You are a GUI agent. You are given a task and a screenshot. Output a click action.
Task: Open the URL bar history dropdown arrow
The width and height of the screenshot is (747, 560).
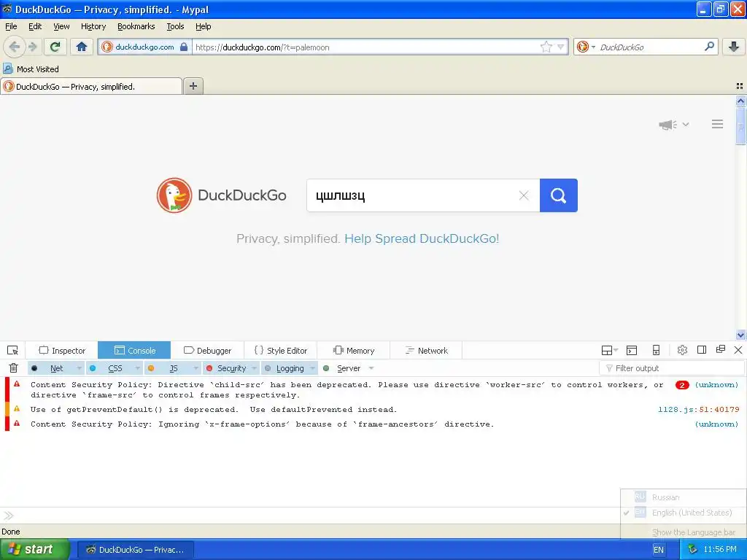561,47
